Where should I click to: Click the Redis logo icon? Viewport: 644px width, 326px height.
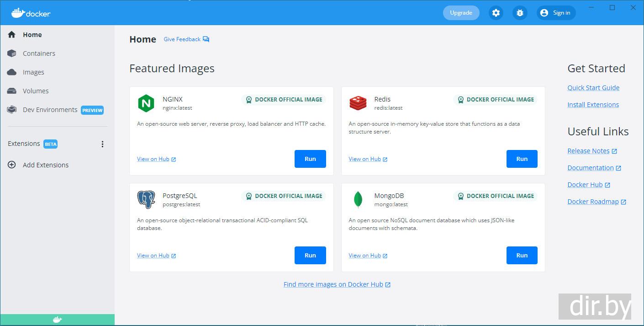[x=358, y=103]
